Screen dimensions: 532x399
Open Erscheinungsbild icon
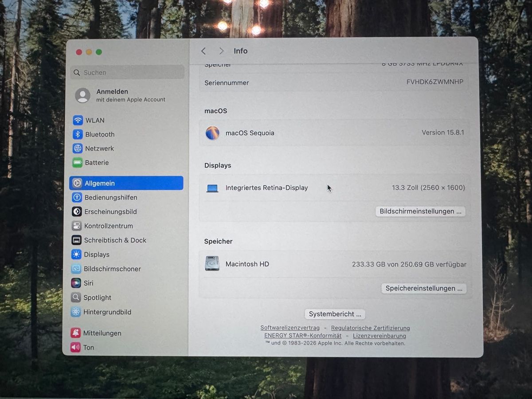(77, 211)
